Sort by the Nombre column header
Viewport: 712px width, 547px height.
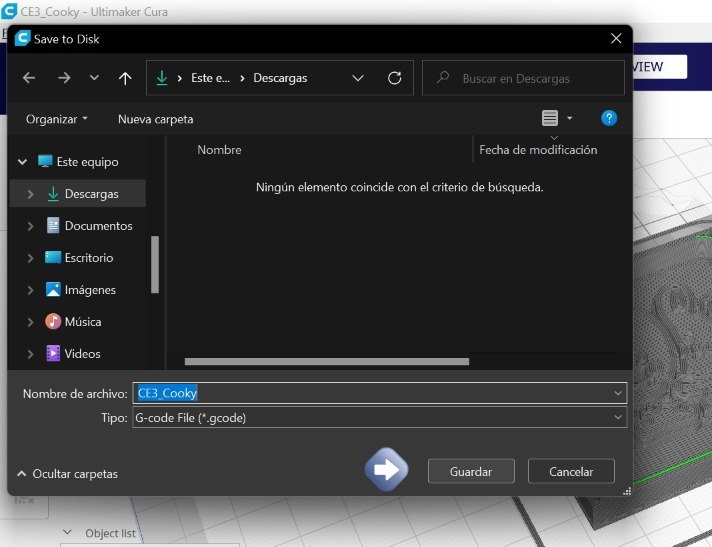[219, 150]
